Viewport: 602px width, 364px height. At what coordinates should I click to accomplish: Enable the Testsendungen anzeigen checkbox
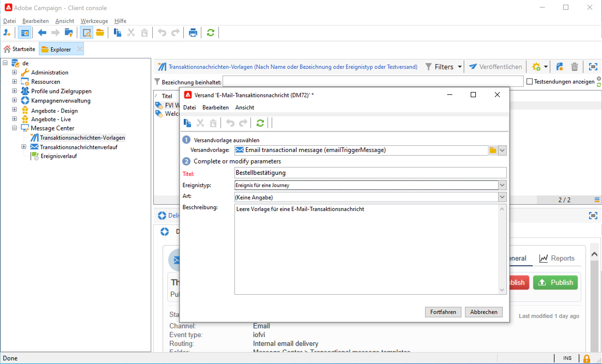530,81
